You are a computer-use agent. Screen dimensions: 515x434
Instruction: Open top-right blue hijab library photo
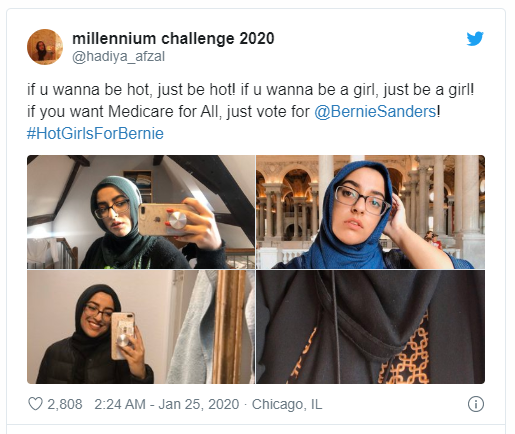click(x=370, y=212)
